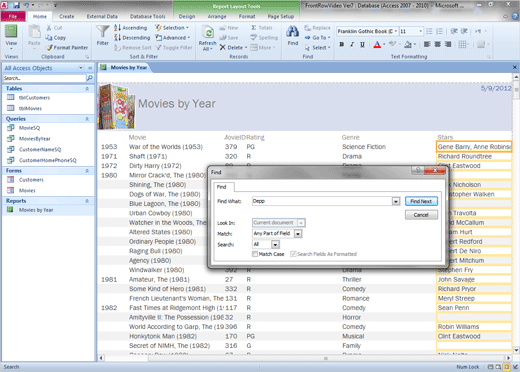This screenshot has height=372, width=520.
Task: Collapse the Forms group
Action: (87, 171)
